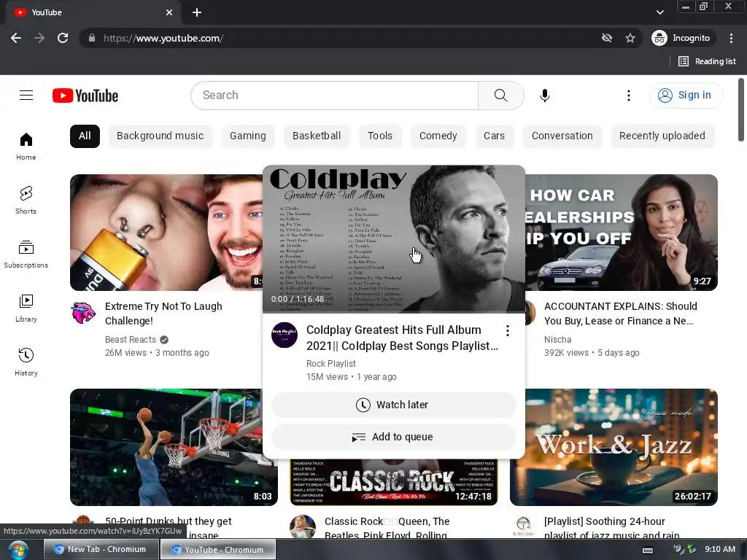Select the Comedy filter chip
The width and height of the screenshot is (747, 560).
438,136
